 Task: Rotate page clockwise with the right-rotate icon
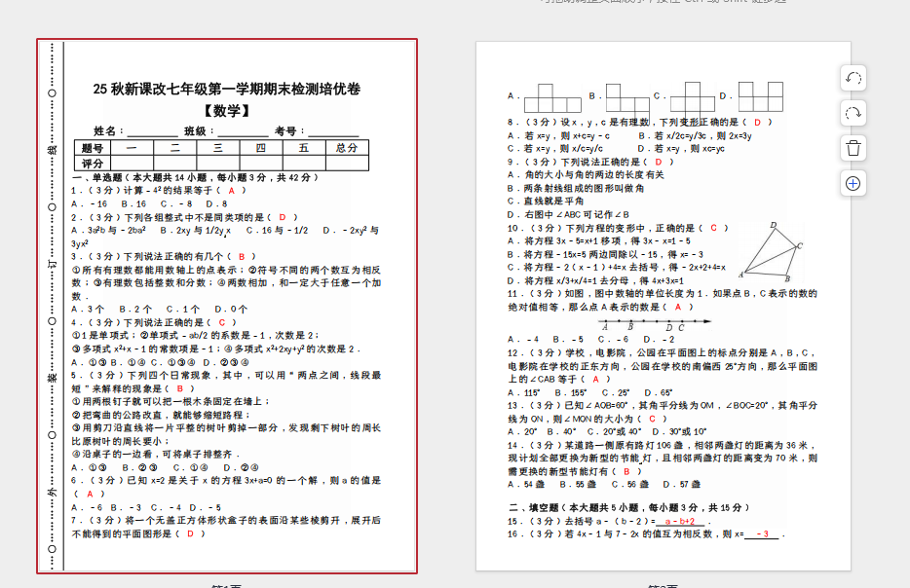click(x=853, y=113)
